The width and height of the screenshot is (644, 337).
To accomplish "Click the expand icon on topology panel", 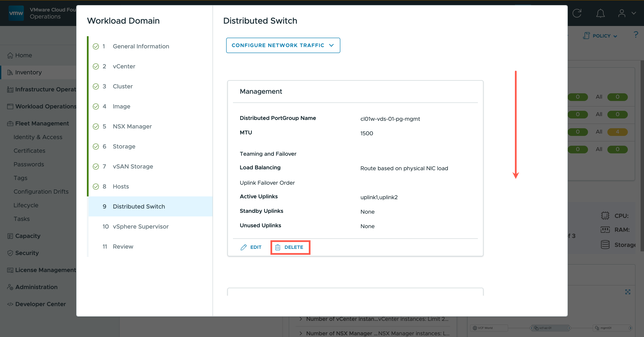I will pyautogui.click(x=628, y=292).
